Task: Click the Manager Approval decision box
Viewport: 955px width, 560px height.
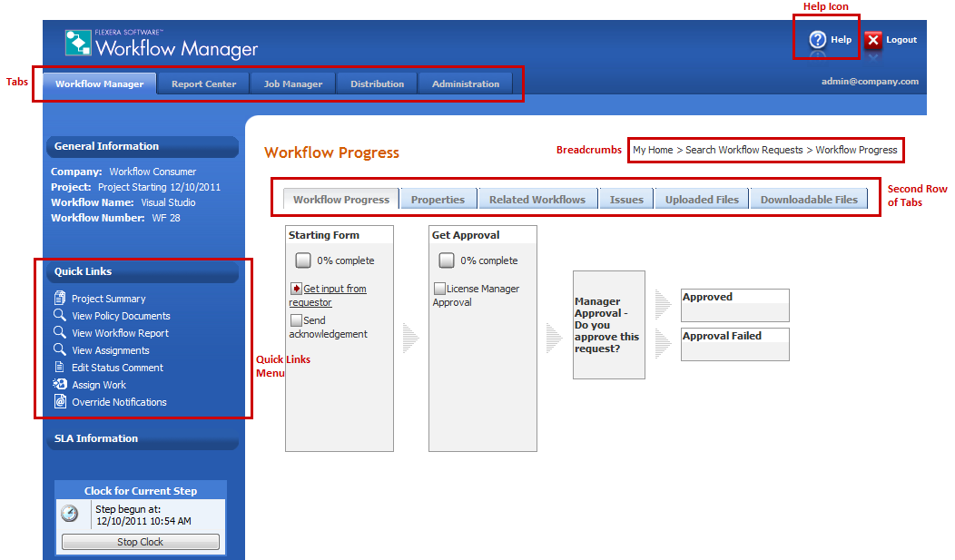Action: pyautogui.click(x=609, y=325)
